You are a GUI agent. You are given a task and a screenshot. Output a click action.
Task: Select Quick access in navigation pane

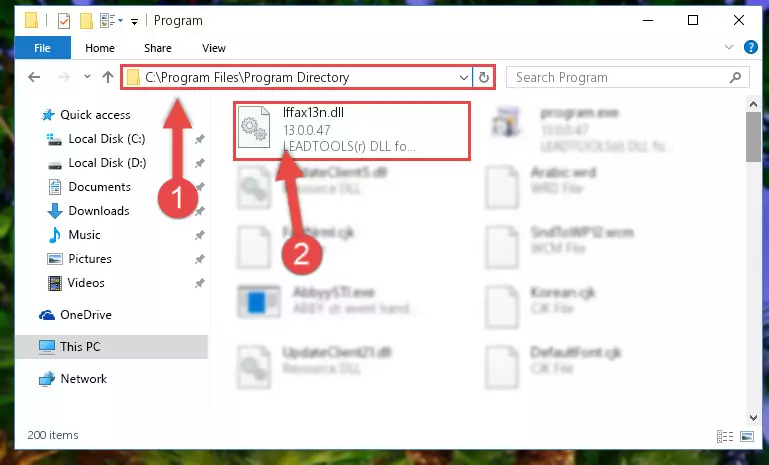(95, 115)
